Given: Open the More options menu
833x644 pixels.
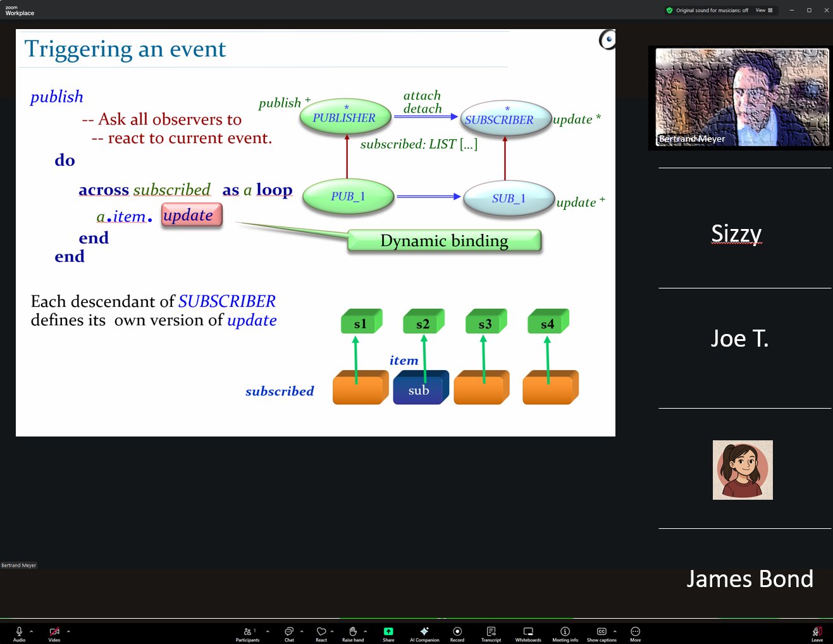Looking at the screenshot, I should click(635, 633).
